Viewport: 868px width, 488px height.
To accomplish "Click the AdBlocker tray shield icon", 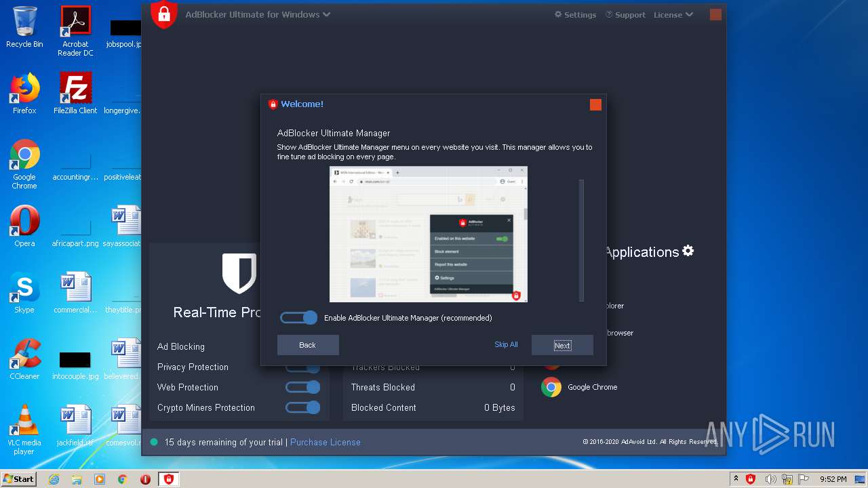I will [751, 479].
